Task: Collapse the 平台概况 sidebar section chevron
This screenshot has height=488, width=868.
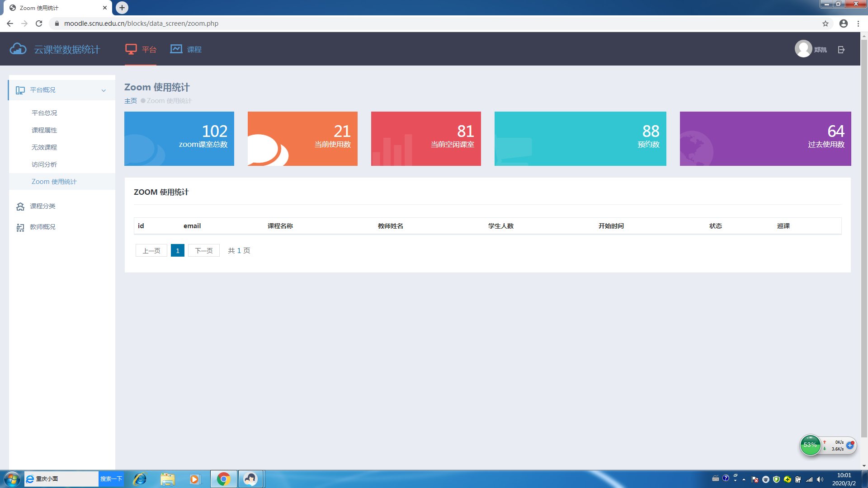Action: [x=104, y=90]
